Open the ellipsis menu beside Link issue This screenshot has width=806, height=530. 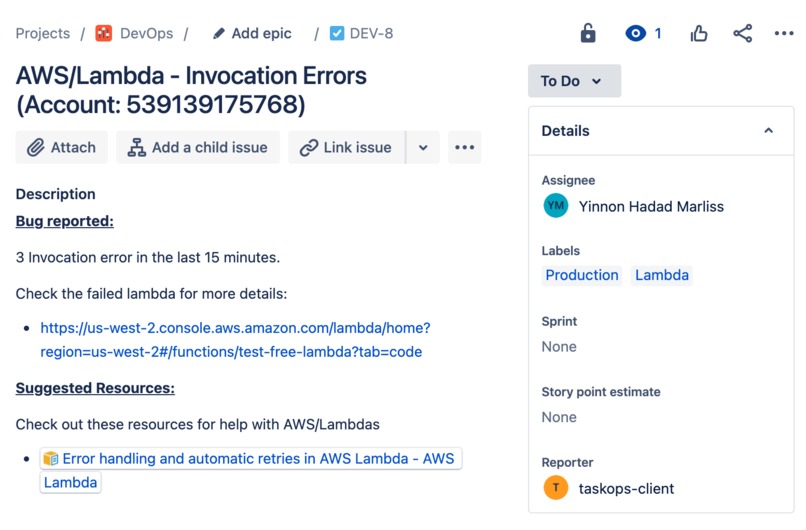pos(465,148)
